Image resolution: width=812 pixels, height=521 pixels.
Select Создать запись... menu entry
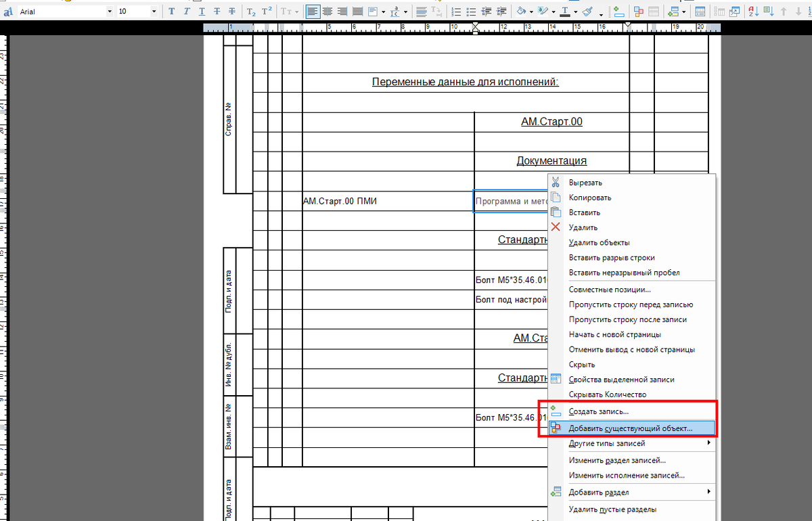(x=631, y=411)
